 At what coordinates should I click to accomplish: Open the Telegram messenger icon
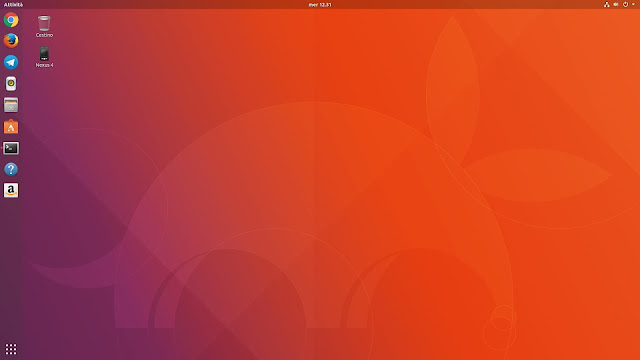[11, 62]
